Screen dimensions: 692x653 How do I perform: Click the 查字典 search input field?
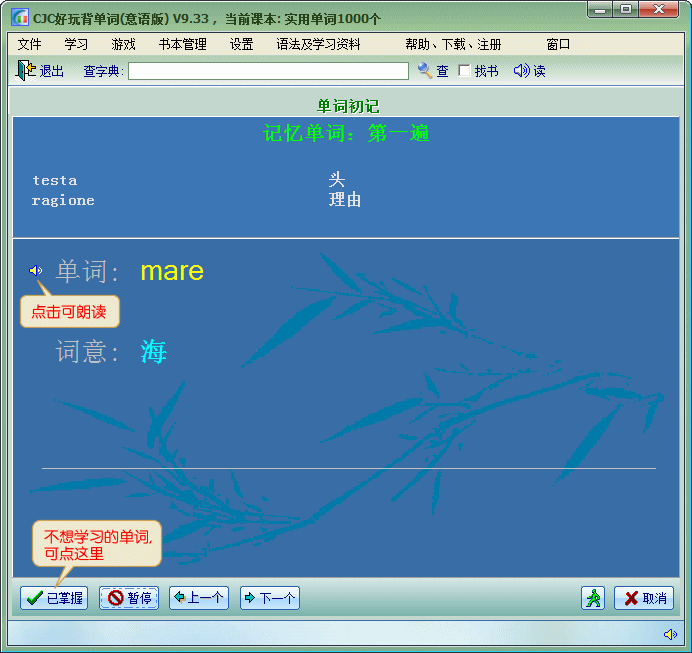[x=268, y=71]
